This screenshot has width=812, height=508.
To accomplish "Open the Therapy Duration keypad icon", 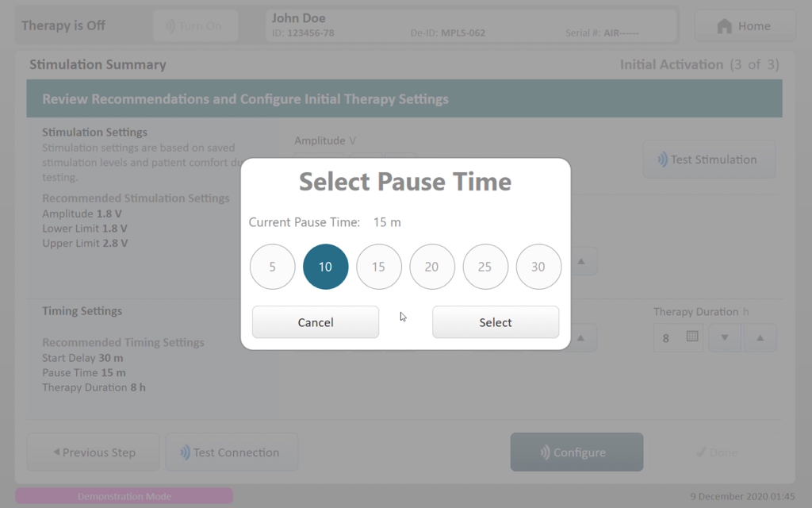I will click(691, 337).
